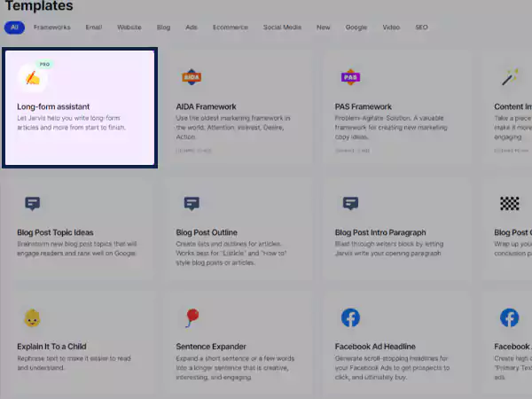
Task: Click the AIDA Framework logo icon
Action: click(x=191, y=78)
